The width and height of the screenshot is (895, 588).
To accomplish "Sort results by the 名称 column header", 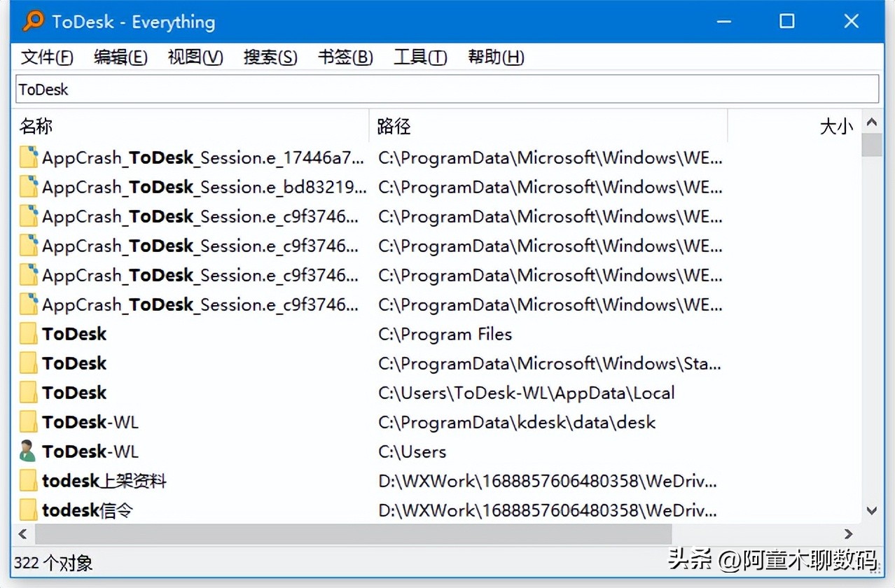I will click(36, 126).
